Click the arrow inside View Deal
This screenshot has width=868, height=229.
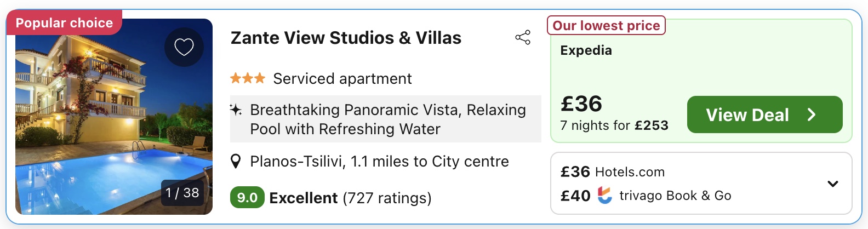click(812, 114)
